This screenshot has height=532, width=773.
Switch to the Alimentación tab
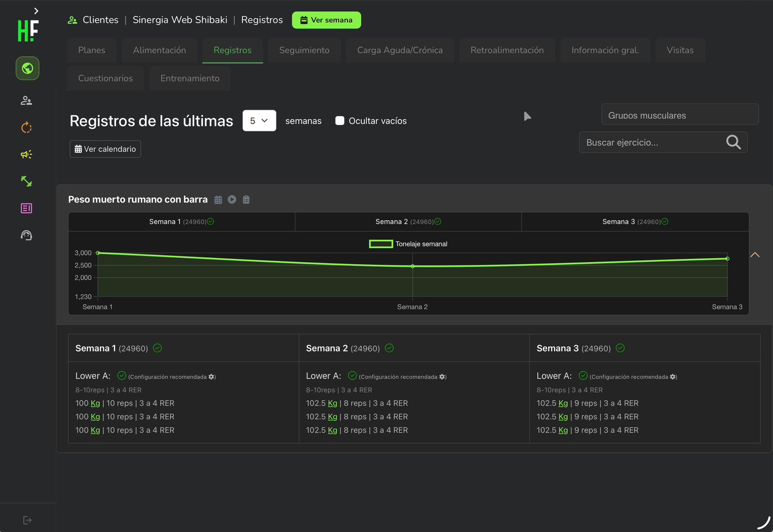point(159,50)
